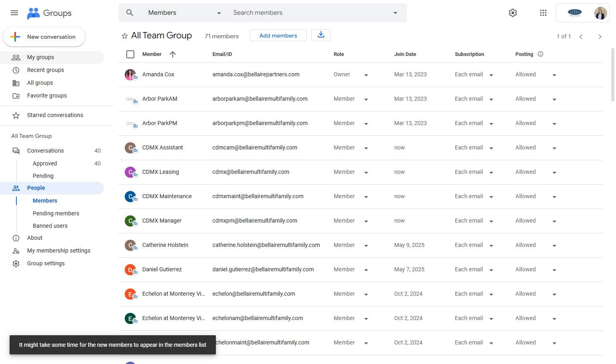Click CDMX Manager member name

[162, 221]
